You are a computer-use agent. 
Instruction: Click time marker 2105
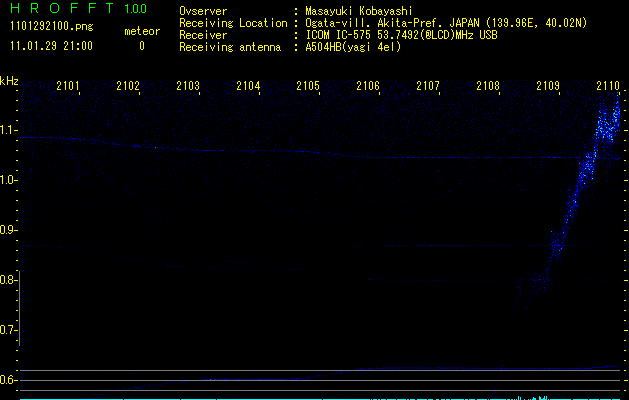point(308,85)
